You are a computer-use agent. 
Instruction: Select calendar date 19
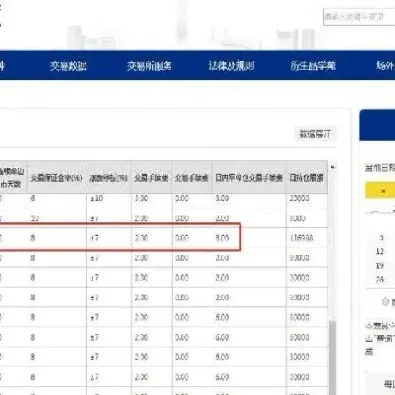(380, 266)
